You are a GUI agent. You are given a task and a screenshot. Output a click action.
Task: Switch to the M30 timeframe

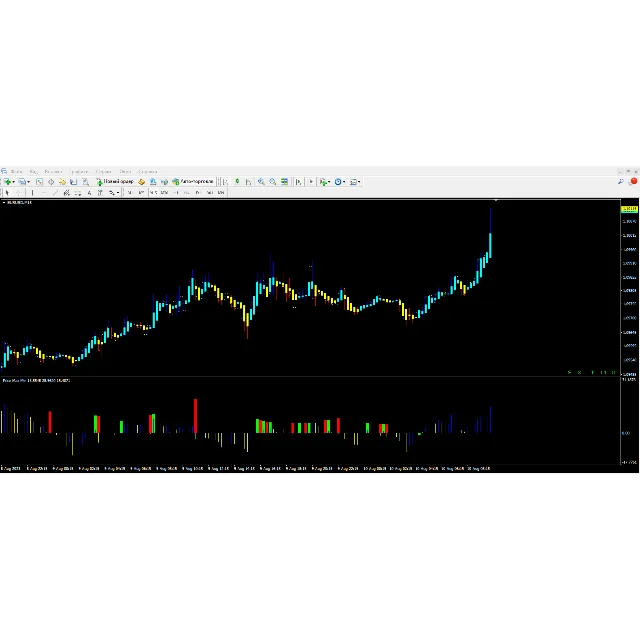(x=164, y=193)
